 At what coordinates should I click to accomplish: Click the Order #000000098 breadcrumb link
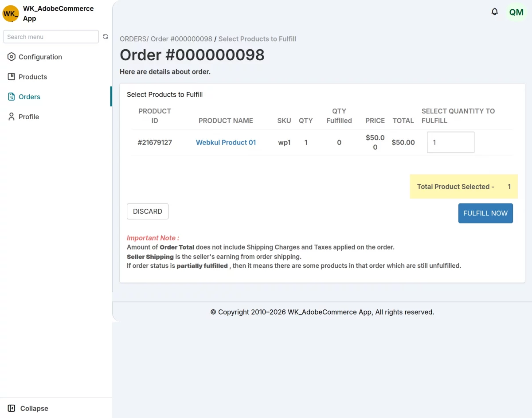tap(181, 39)
